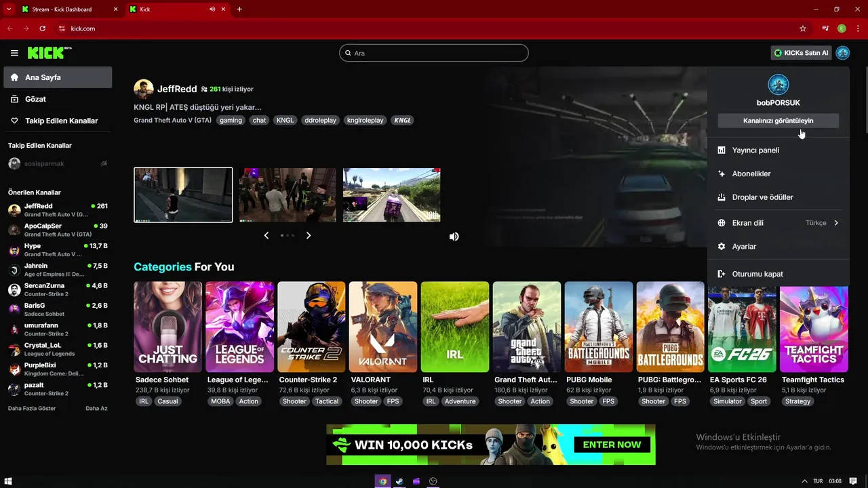The image size is (868, 488).
Task: Click JeffRedd avatar in featured stream
Action: [143, 89]
